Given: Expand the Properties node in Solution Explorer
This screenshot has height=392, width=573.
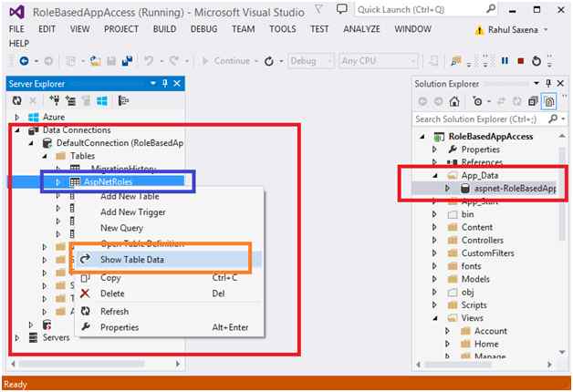Looking at the screenshot, I should [434, 150].
